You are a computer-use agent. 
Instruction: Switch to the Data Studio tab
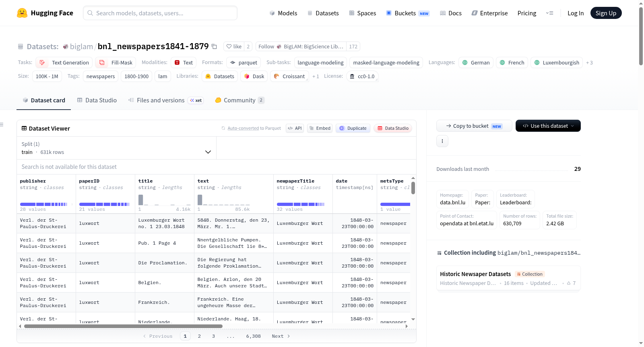[97, 100]
